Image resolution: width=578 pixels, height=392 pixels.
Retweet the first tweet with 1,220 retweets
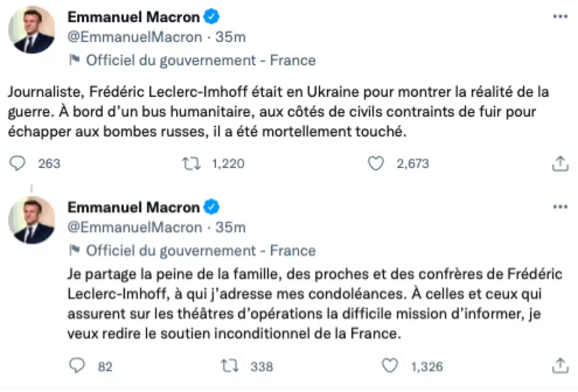point(191,164)
